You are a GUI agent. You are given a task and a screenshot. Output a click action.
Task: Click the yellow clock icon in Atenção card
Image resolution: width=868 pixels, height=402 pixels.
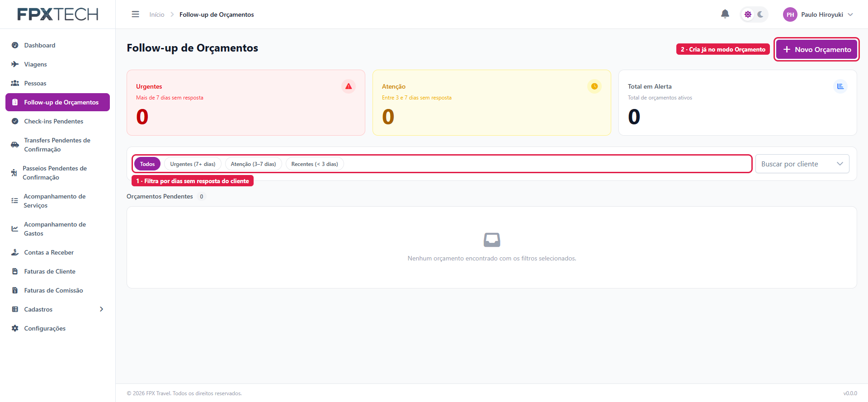click(x=594, y=86)
